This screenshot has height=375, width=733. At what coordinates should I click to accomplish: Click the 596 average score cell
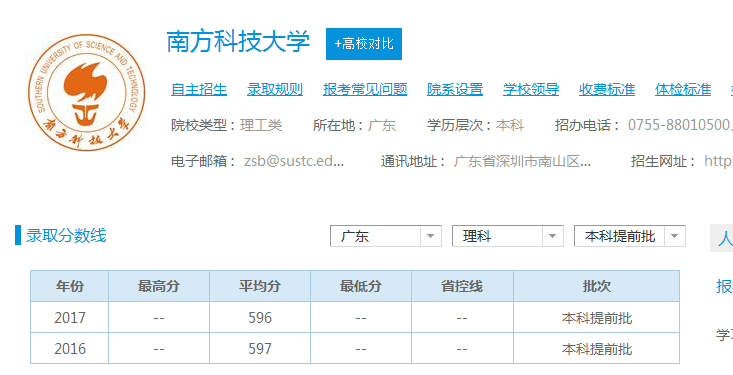click(260, 317)
